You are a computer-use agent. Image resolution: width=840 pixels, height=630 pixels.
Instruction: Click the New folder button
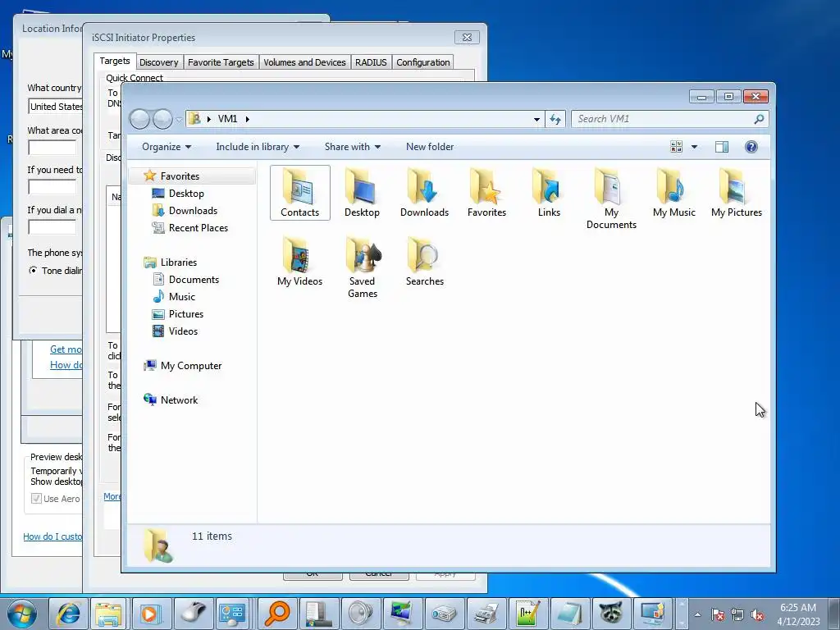(430, 147)
